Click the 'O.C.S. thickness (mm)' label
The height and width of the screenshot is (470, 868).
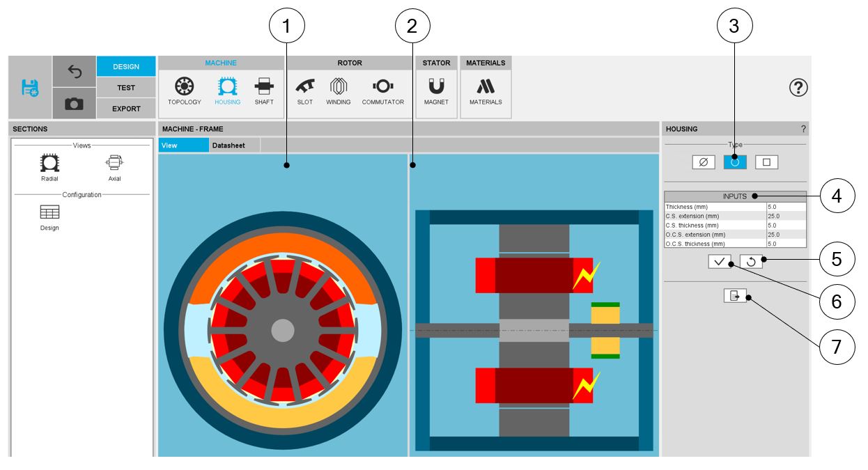pos(696,244)
